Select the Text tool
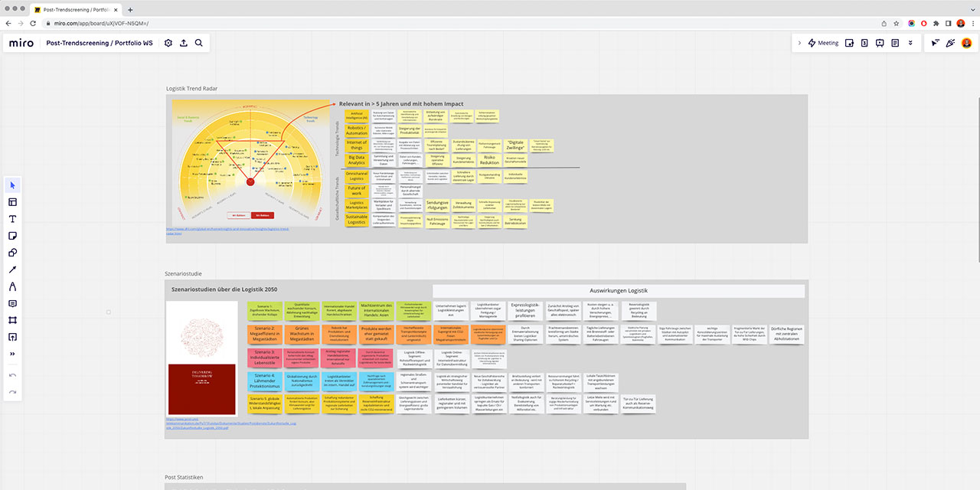 coord(12,219)
